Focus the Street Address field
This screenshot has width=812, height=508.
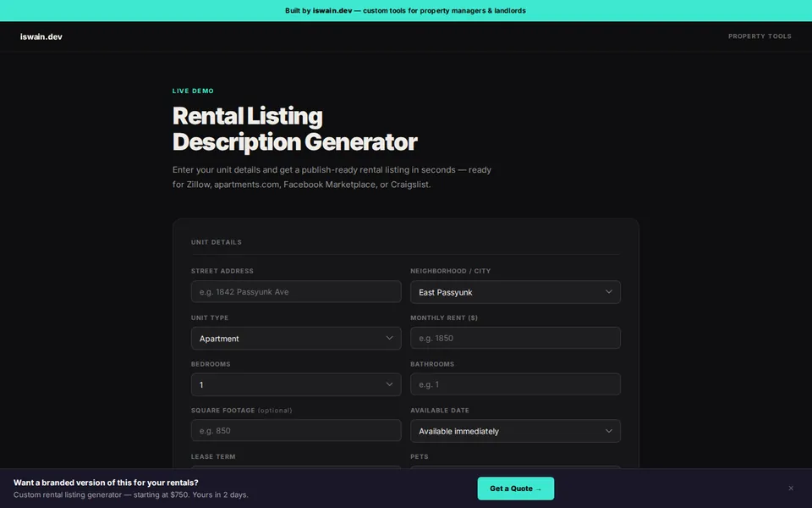(x=296, y=292)
